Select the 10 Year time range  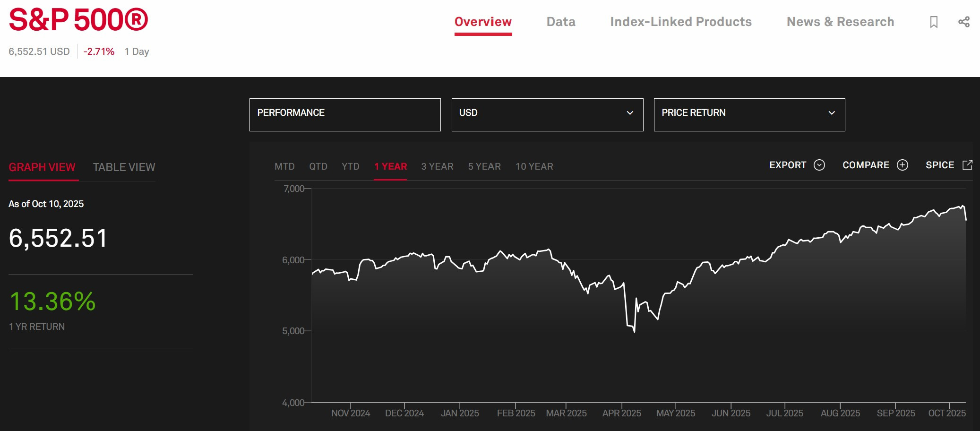(x=534, y=166)
